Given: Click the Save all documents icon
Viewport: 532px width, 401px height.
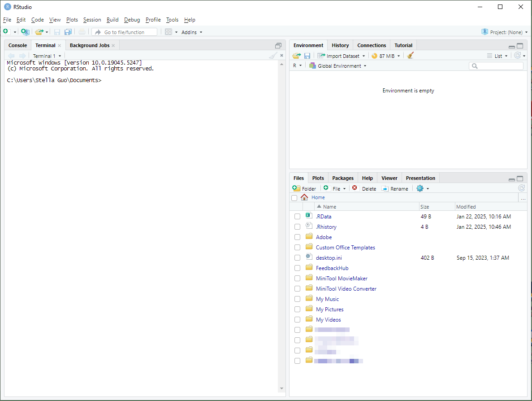Looking at the screenshot, I should click(68, 32).
